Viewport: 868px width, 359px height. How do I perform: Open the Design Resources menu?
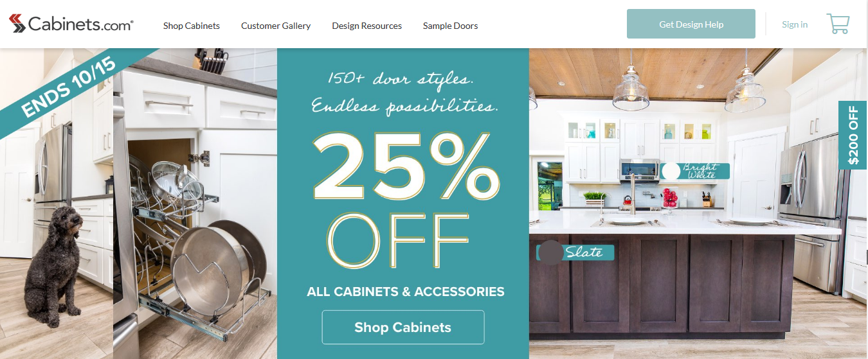[x=366, y=26]
